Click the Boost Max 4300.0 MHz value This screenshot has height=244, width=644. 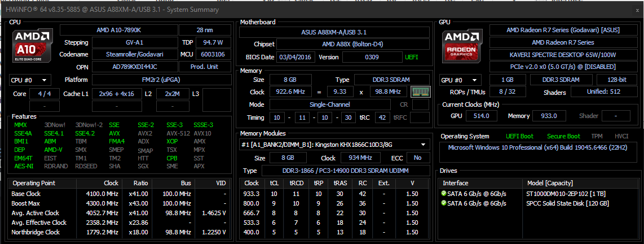103,203
